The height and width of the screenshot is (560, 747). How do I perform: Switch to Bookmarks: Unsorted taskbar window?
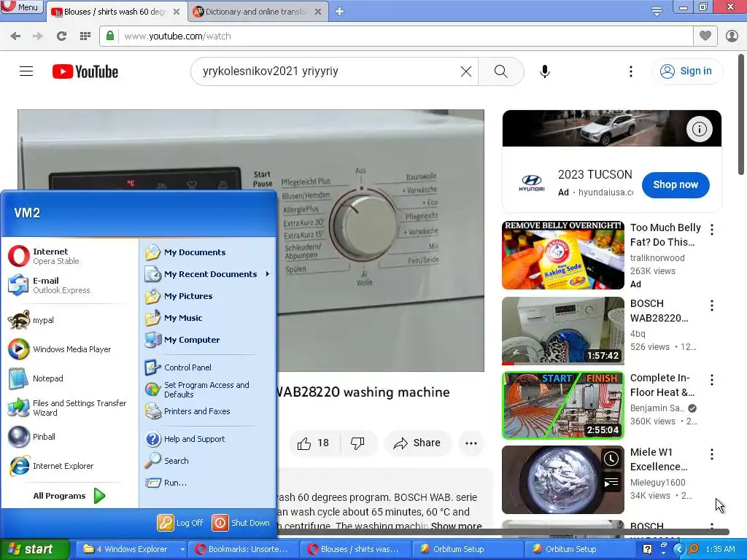244,549
